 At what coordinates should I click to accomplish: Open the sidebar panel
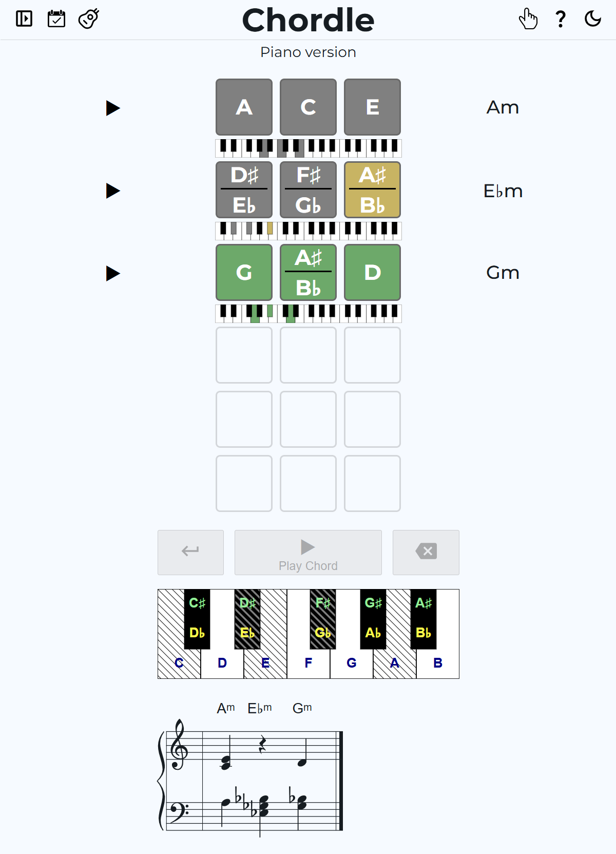[x=23, y=19]
